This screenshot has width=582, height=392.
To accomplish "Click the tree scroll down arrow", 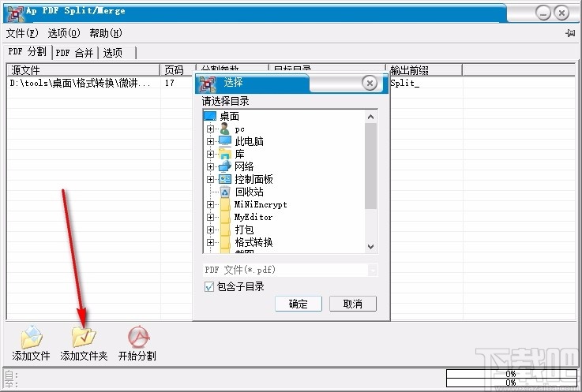I will tap(370, 247).
